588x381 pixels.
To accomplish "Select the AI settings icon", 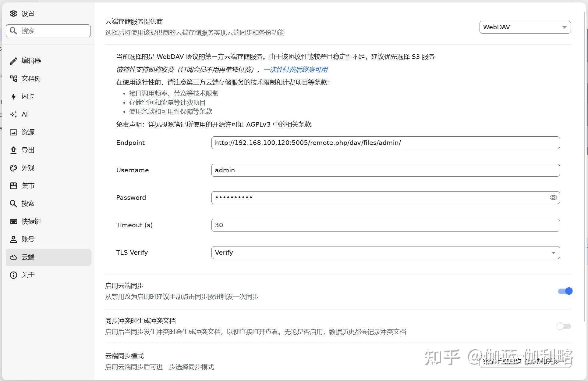I will pos(13,114).
